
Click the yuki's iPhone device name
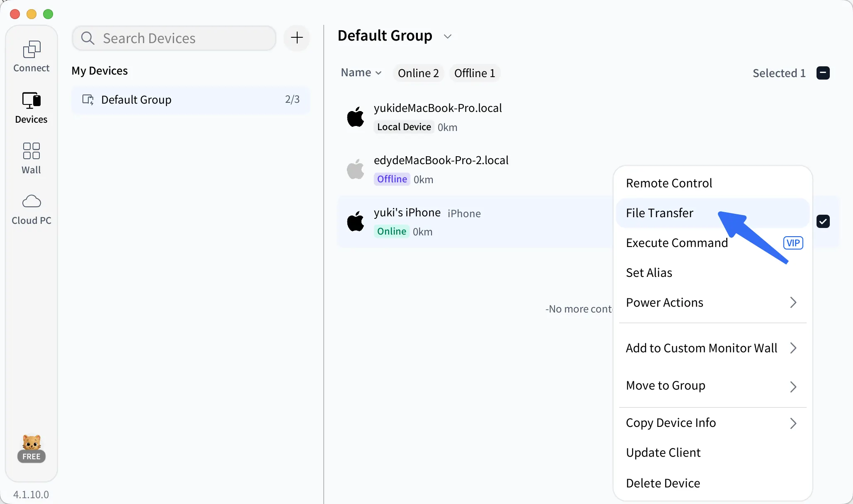tap(407, 213)
